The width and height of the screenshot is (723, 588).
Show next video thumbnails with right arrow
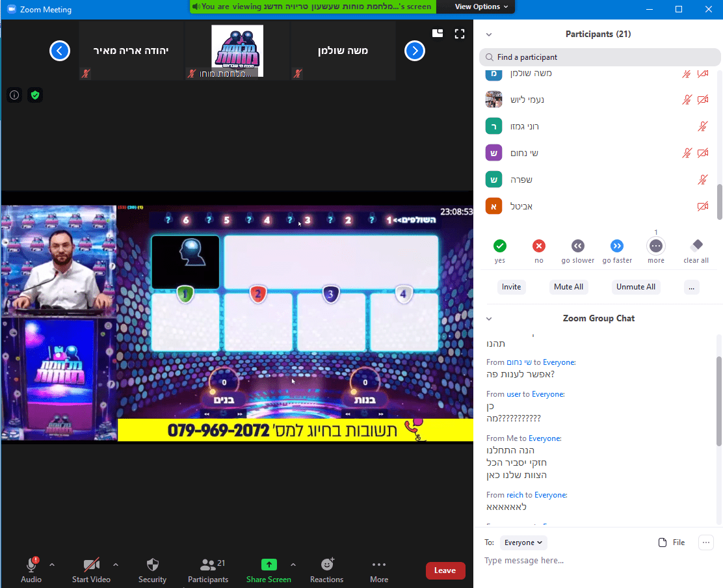coord(415,51)
